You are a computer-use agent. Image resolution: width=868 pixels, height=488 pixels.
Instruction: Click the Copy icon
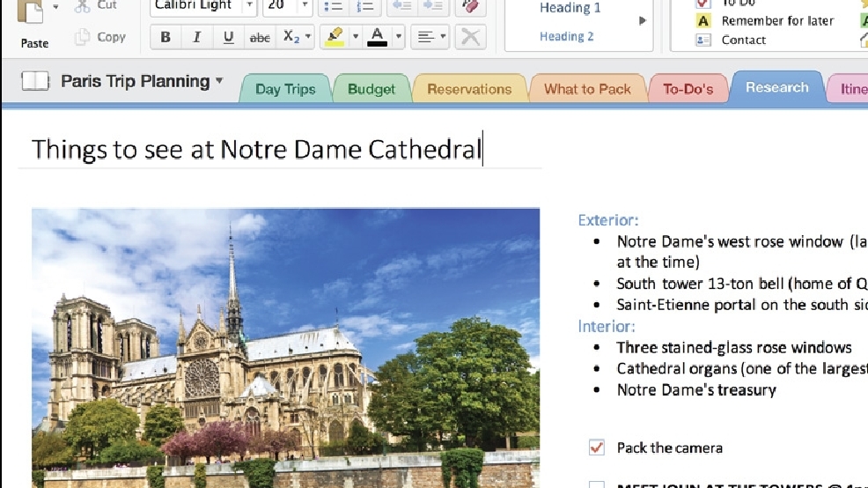pyautogui.click(x=83, y=37)
